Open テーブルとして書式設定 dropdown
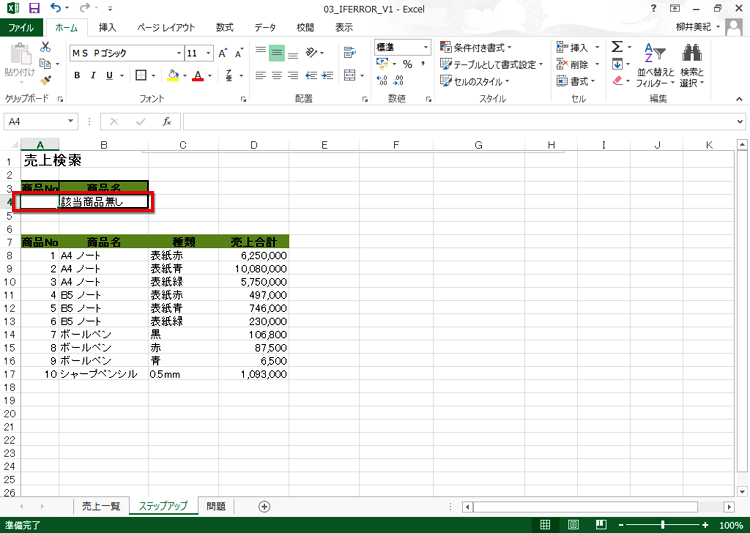Screen dimensions: 750x533 click(492, 64)
